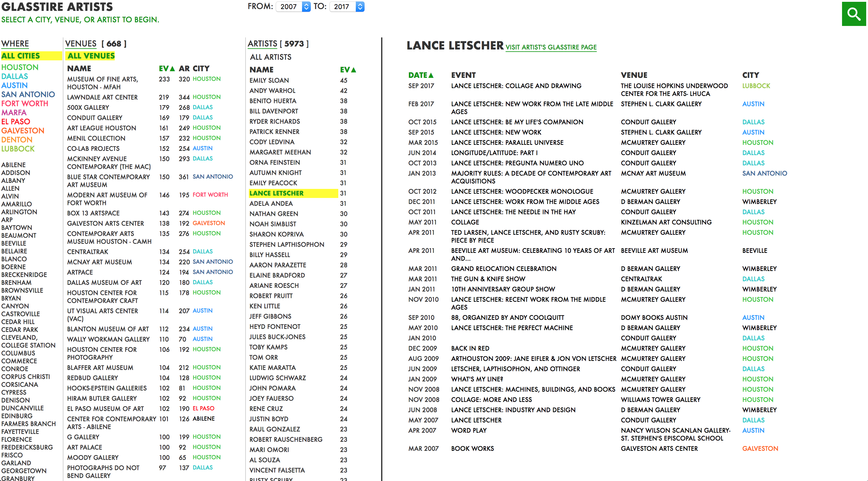The height and width of the screenshot is (481, 868).
Task: Filter by Austin in city list
Action: (x=14, y=85)
